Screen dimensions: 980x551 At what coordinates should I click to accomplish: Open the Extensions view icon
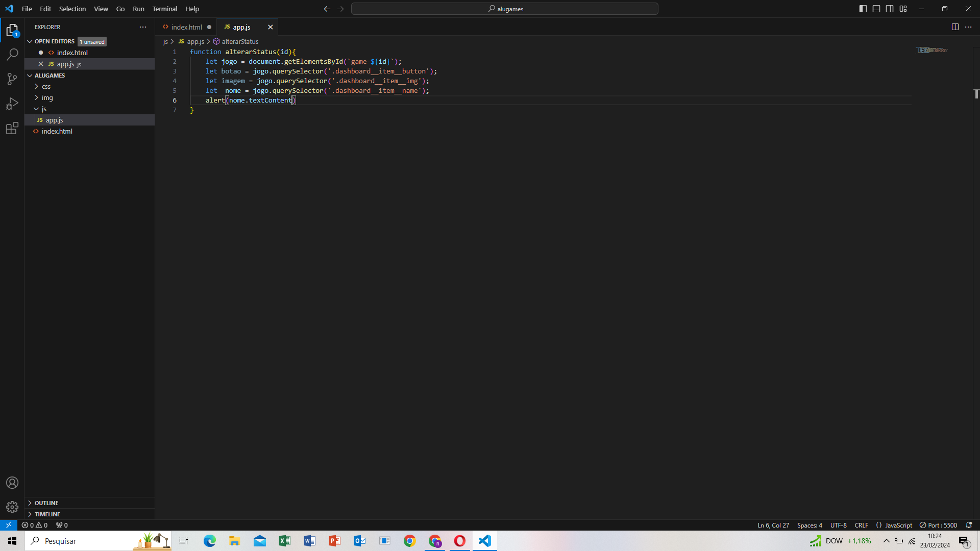click(12, 128)
